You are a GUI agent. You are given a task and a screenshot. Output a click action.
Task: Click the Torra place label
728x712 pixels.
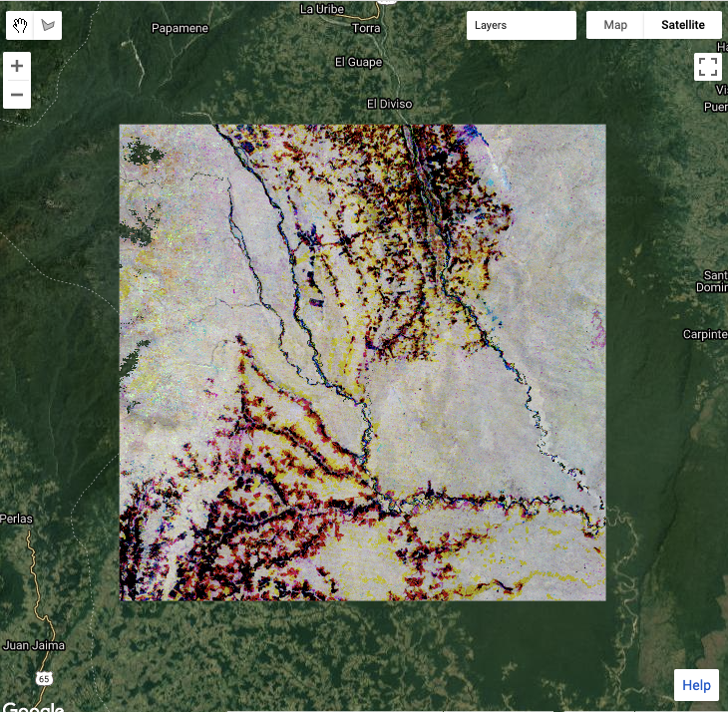tap(366, 28)
